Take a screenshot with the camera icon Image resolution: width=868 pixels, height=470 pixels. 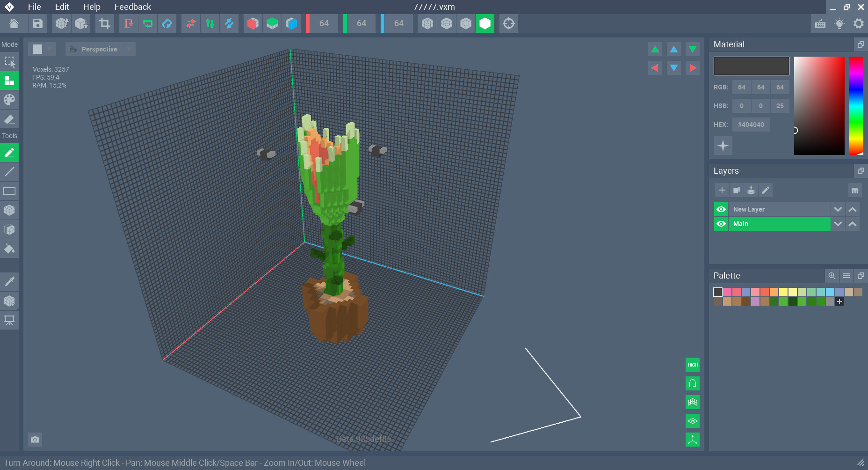(35, 440)
